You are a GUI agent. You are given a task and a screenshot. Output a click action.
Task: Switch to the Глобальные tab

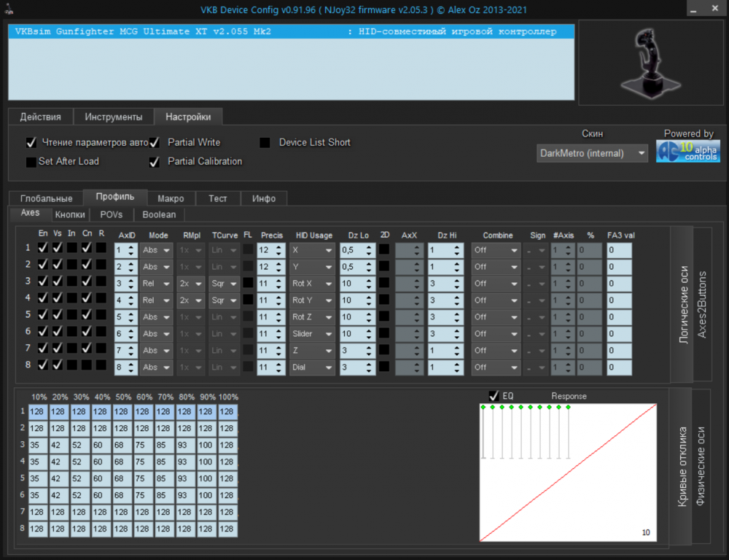click(x=46, y=198)
